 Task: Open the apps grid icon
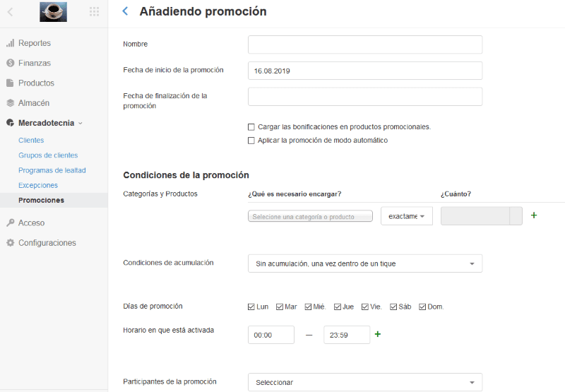(94, 12)
